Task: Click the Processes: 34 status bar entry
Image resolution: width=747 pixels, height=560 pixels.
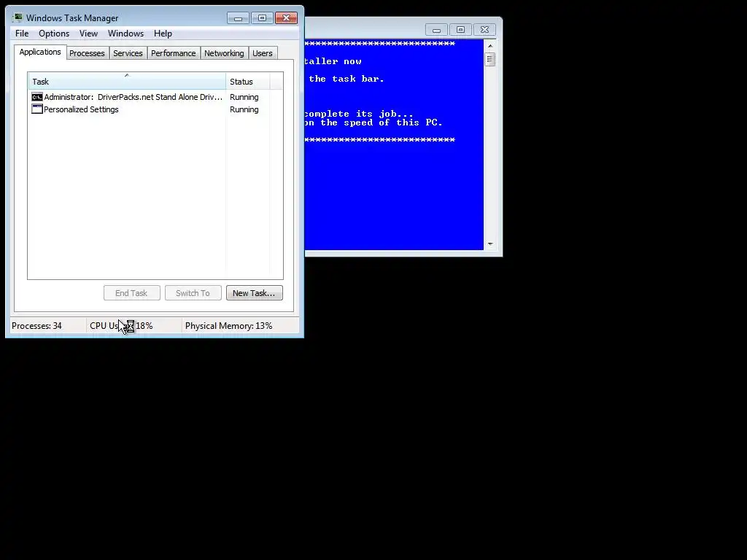Action: 36,326
